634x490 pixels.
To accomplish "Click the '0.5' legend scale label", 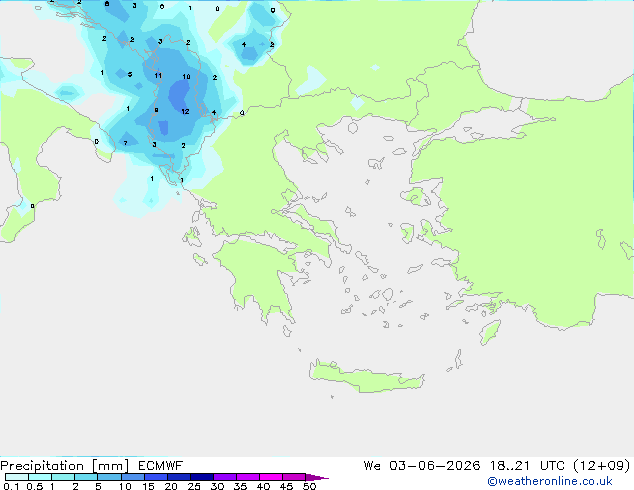I will 34,486.
